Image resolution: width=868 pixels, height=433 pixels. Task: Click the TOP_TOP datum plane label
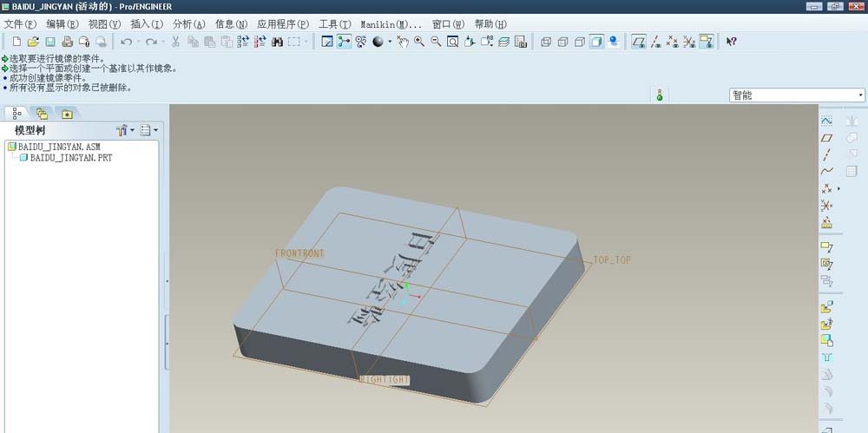pyautogui.click(x=612, y=259)
